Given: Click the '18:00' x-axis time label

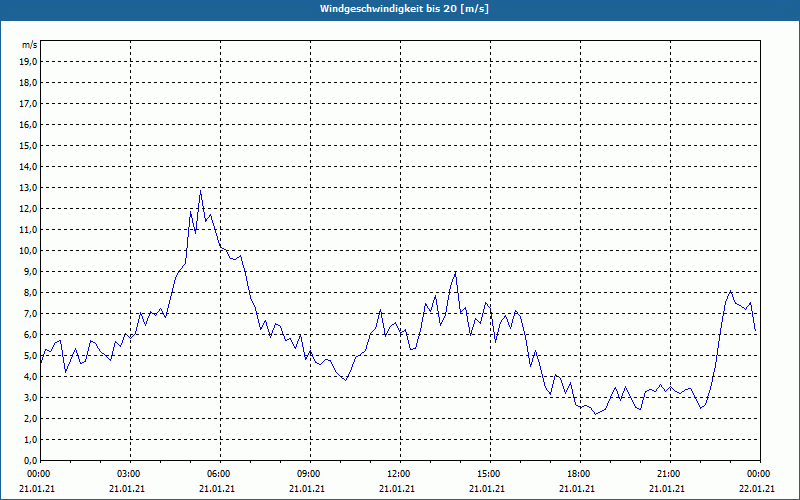Looking at the screenshot, I should (578, 474).
